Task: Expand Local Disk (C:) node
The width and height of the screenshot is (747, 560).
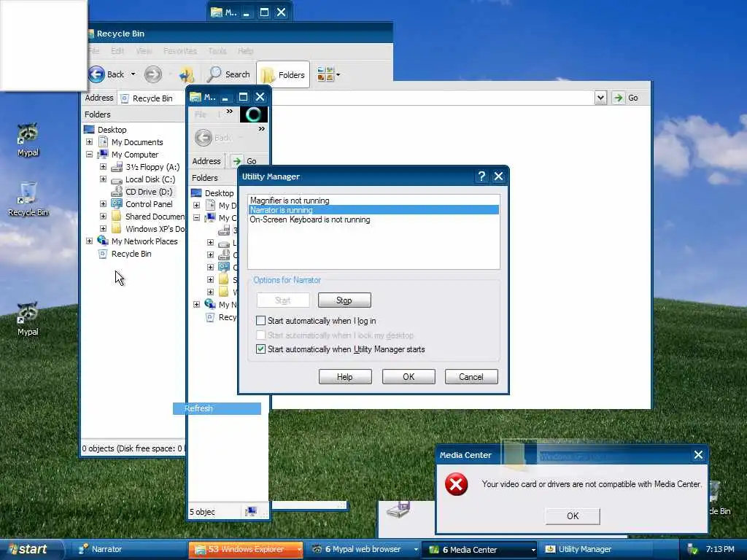Action: tap(103, 179)
